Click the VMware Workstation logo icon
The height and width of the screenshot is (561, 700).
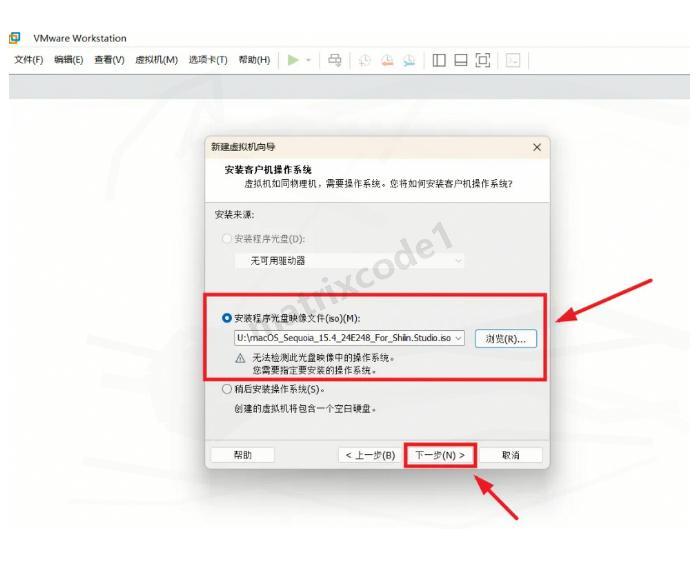(x=15, y=38)
